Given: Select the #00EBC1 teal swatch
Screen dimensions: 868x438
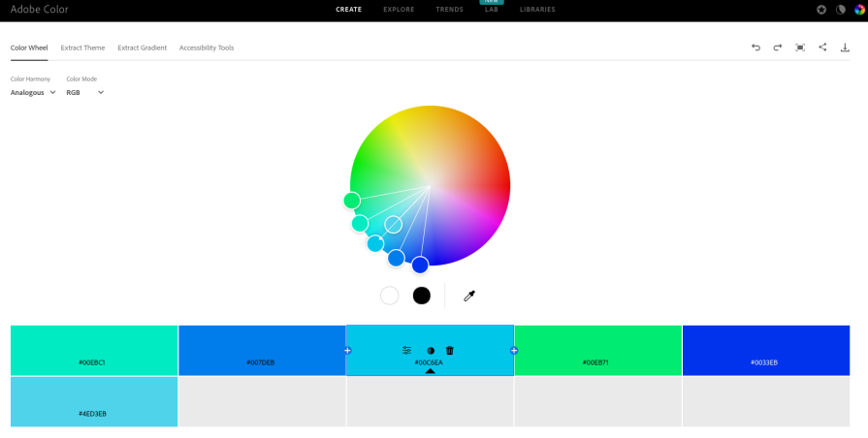Looking at the screenshot, I should 94,351.
